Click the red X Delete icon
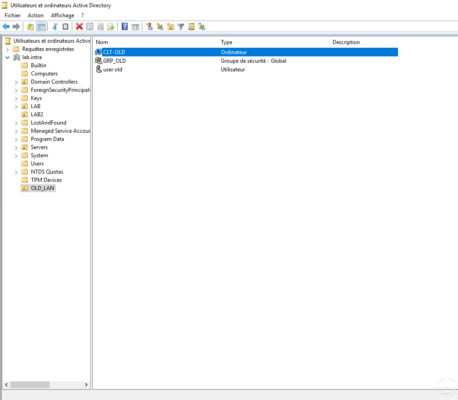The width and height of the screenshot is (458, 400). [79, 26]
